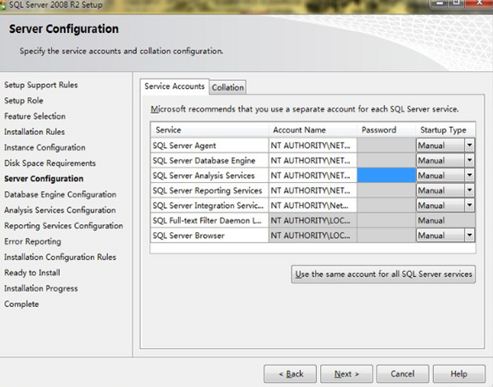The width and height of the screenshot is (493, 387).
Task: Select the Service Accounts tab
Action: (175, 87)
